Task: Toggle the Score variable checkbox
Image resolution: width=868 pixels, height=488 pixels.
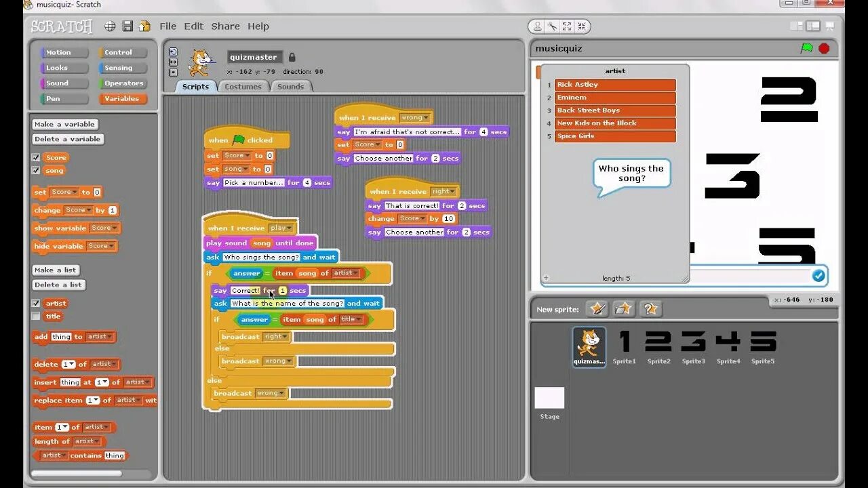Action: coord(36,157)
